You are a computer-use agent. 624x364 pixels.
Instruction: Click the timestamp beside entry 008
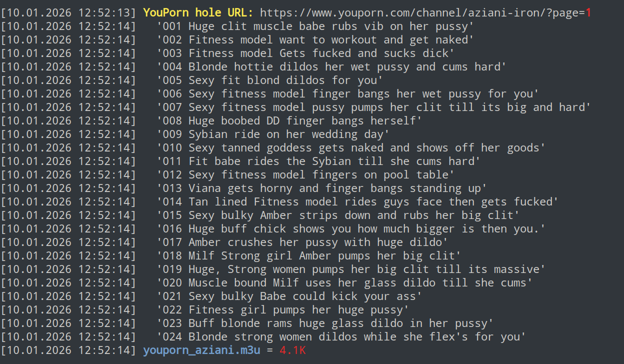pyautogui.click(x=68, y=120)
